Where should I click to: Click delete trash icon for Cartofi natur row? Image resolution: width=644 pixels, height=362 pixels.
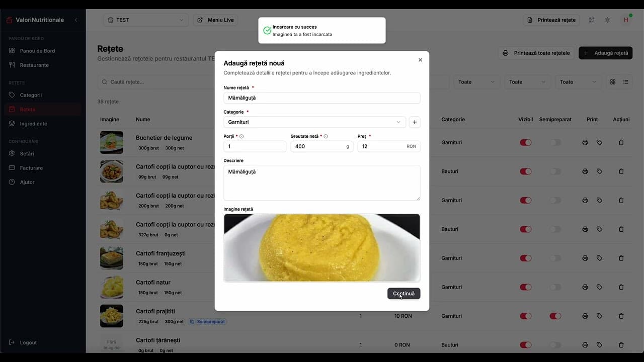tap(621, 287)
